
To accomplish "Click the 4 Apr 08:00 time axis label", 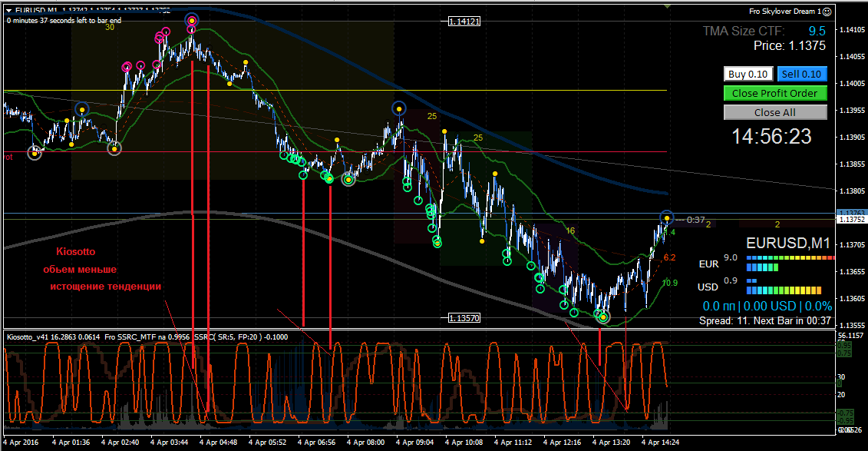I will pyautogui.click(x=366, y=442).
